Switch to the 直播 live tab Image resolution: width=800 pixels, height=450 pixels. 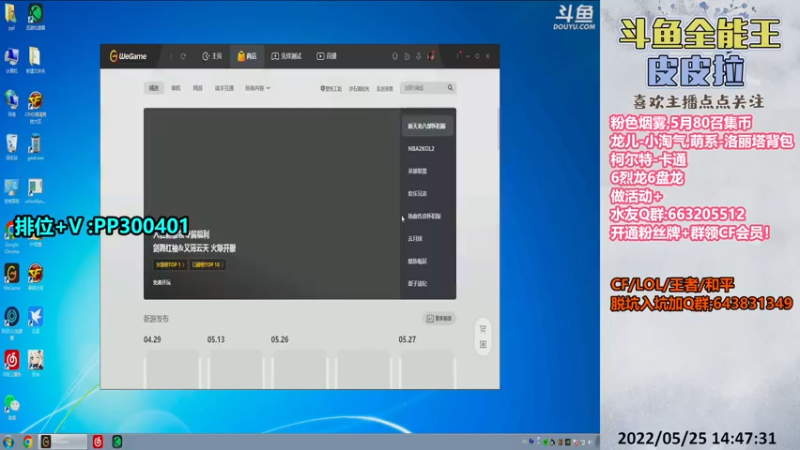click(327, 56)
